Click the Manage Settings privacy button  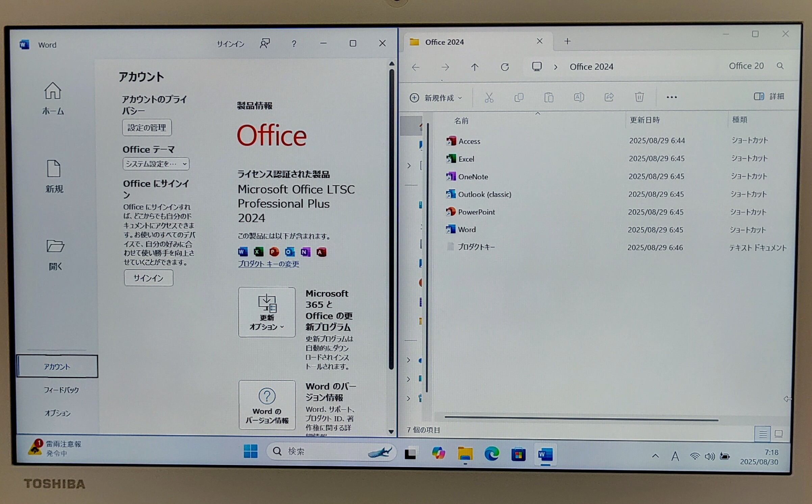point(147,128)
